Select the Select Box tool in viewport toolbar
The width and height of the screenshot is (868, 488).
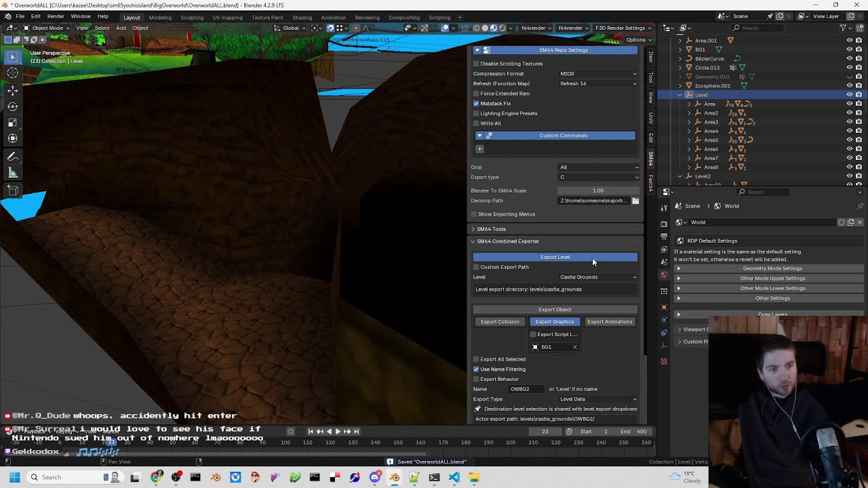pos(12,57)
